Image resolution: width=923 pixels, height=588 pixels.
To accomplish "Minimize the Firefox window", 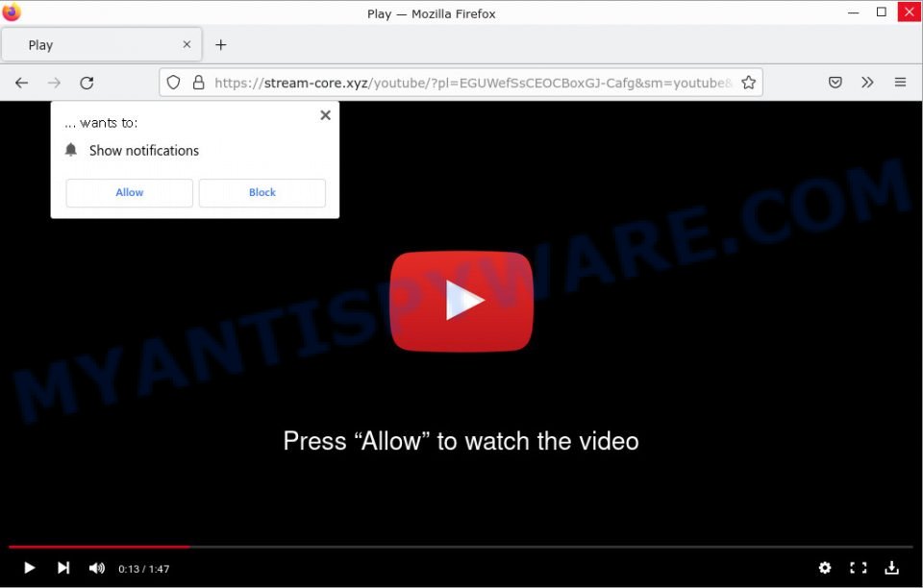I will pyautogui.click(x=853, y=12).
